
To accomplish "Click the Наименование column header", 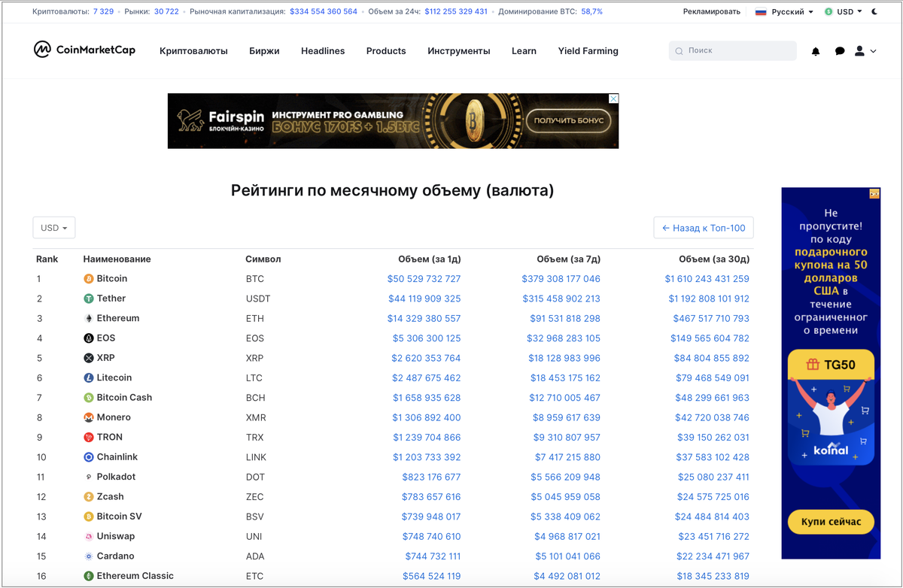I will click(x=117, y=259).
